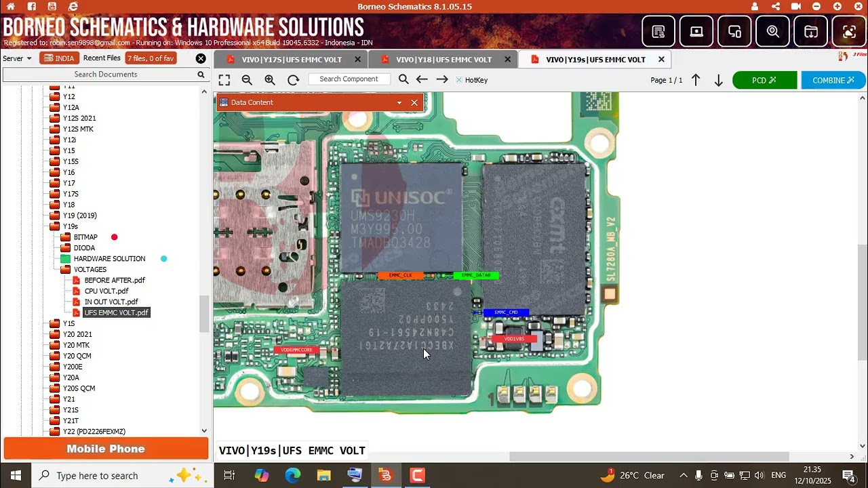This screenshot has height=488, width=868.
Task: Expand the HARDWARE SOLUTION folder
Action: click(66, 259)
